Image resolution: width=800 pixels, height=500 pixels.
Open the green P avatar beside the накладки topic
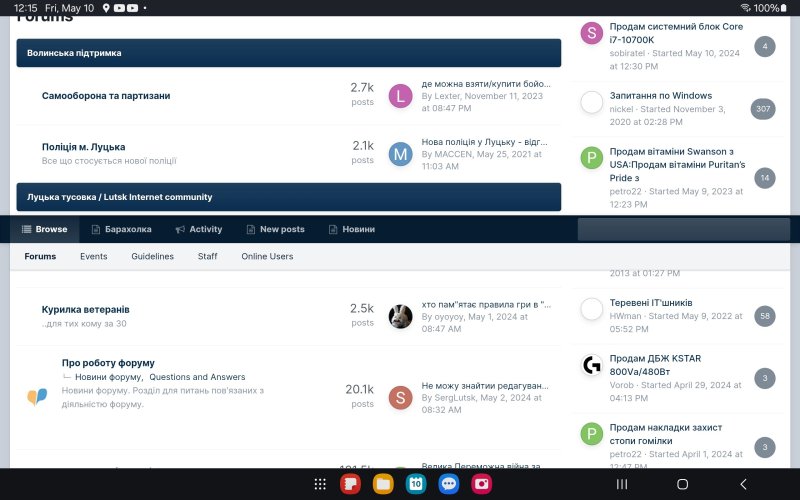point(592,434)
